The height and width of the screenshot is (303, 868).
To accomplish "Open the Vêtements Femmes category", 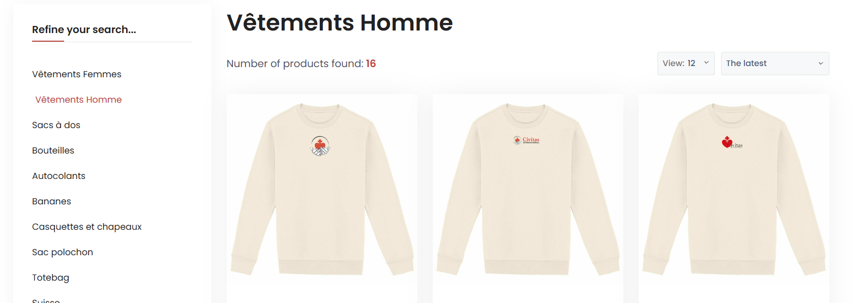I will pos(76,74).
